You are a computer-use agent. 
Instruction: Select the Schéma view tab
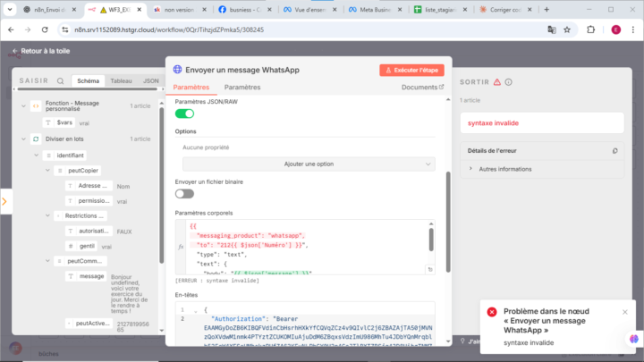(x=88, y=80)
